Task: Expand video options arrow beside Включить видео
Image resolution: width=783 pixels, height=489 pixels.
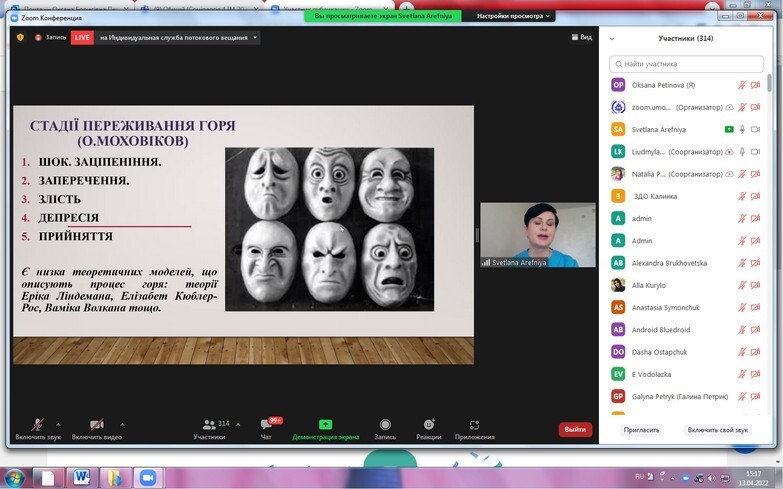Action: pyautogui.click(x=122, y=424)
